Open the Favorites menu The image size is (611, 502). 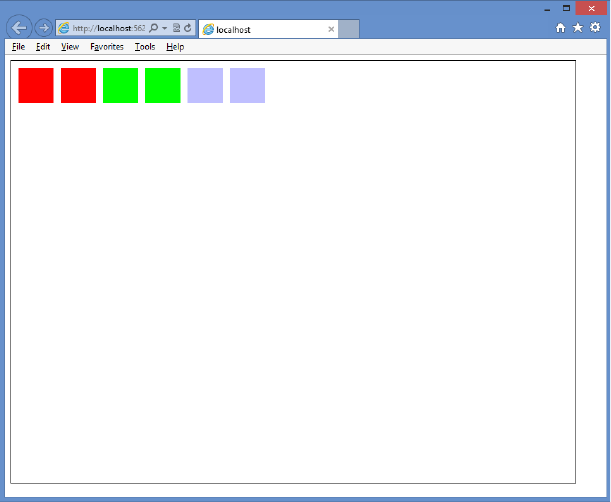coord(107,47)
